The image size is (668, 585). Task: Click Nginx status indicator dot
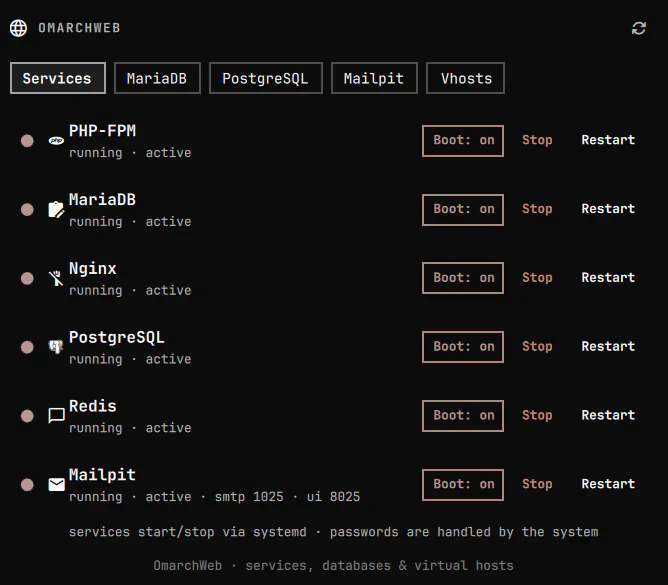[27, 278]
